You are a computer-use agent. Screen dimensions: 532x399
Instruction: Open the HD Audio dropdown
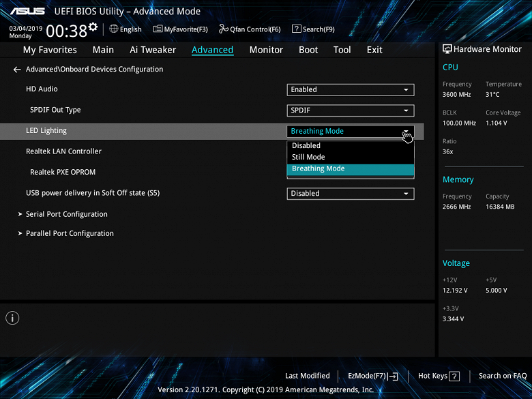click(351, 89)
